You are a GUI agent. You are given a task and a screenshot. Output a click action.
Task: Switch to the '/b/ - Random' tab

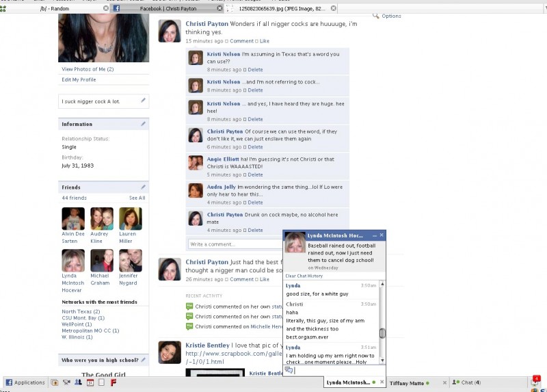[x=55, y=8]
